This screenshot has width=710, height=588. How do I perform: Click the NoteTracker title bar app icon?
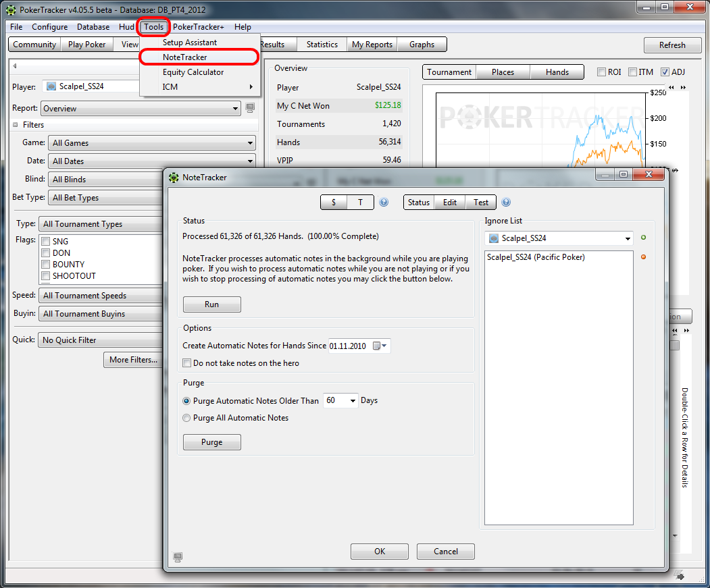[x=174, y=178]
